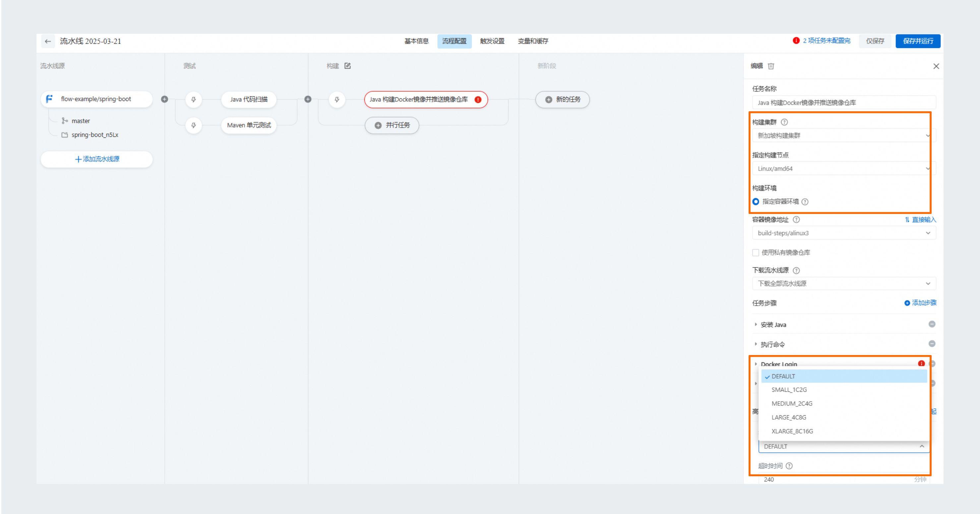Image resolution: width=980 pixels, height=514 pixels.
Task: Click the help icon next to 构建集群
Action: point(784,122)
